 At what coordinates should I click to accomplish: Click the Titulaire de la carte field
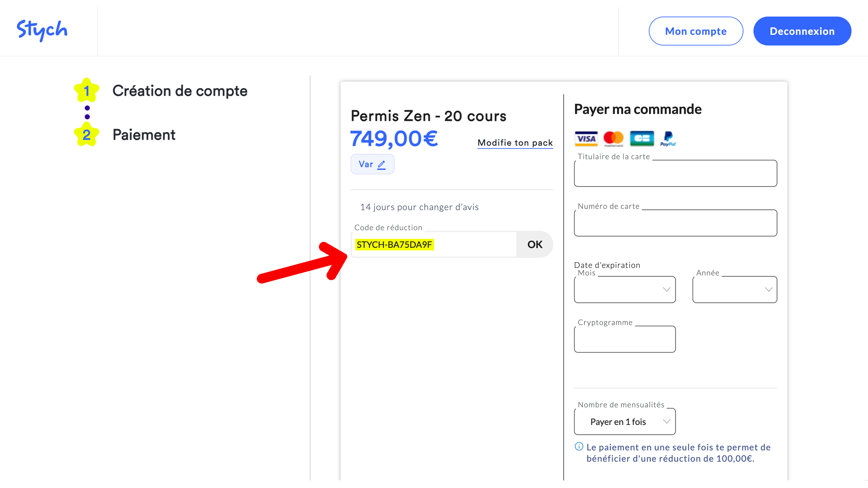click(x=675, y=173)
